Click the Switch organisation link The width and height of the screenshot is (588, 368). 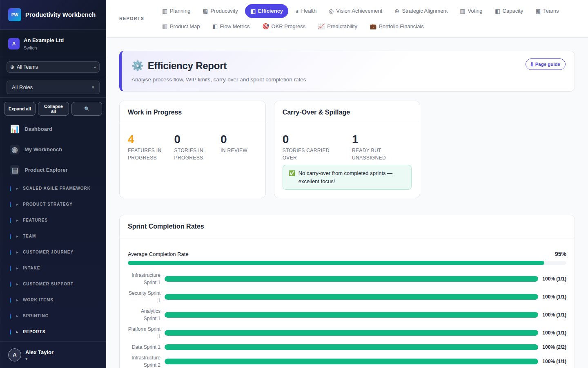[x=30, y=48]
